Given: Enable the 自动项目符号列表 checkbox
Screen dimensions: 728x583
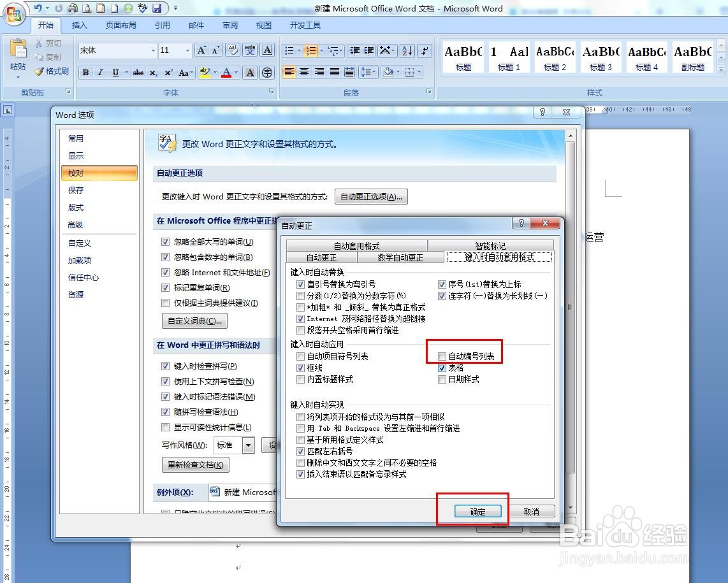Looking at the screenshot, I should click(300, 356).
